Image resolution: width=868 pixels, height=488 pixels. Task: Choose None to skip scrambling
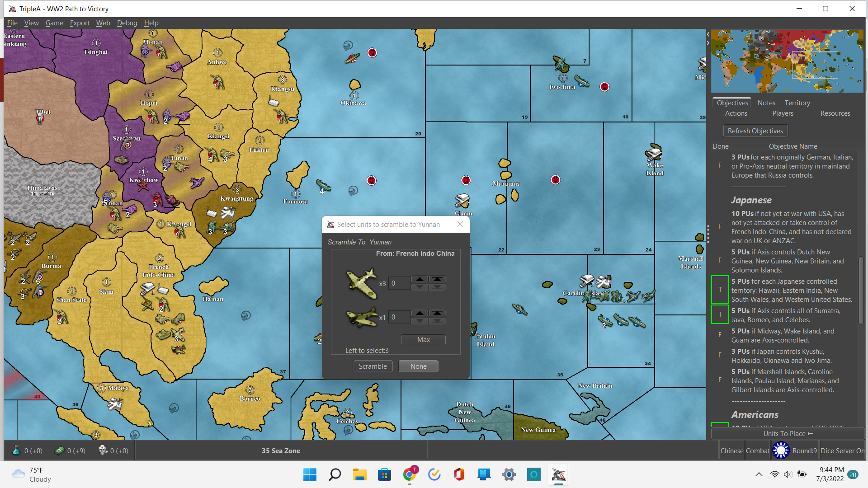[x=418, y=366]
